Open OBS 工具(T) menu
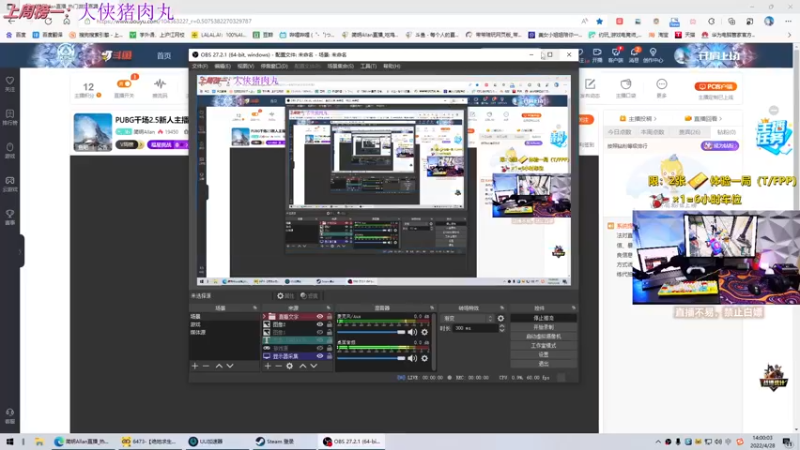Image resolution: width=800 pixels, height=450 pixels. point(368,66)
